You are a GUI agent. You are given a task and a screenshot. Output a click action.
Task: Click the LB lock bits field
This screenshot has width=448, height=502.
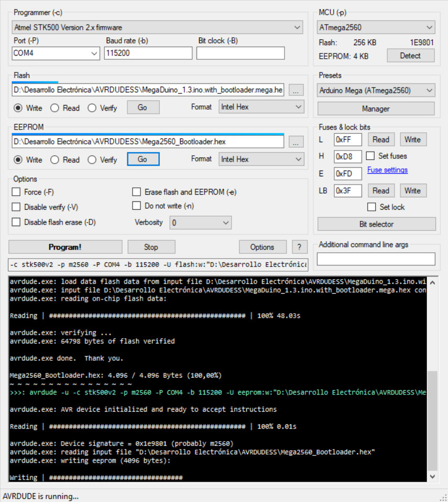[348, 191]
